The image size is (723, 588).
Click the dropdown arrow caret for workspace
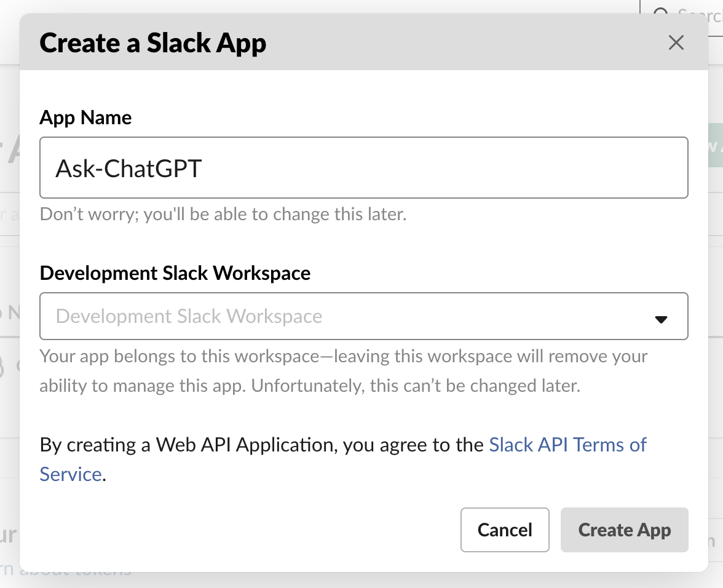pos(661,319)
